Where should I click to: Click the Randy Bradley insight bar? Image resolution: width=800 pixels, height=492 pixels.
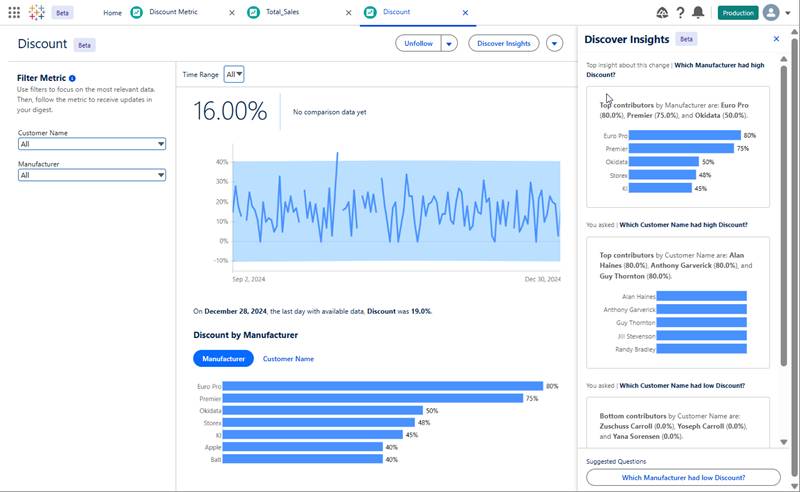coord(702,349)
